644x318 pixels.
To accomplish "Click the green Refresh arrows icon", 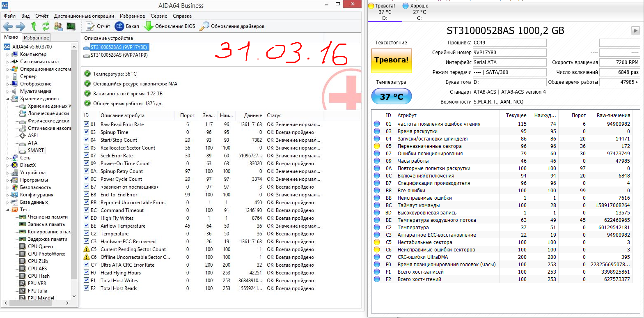I will (x=46, y=26).
